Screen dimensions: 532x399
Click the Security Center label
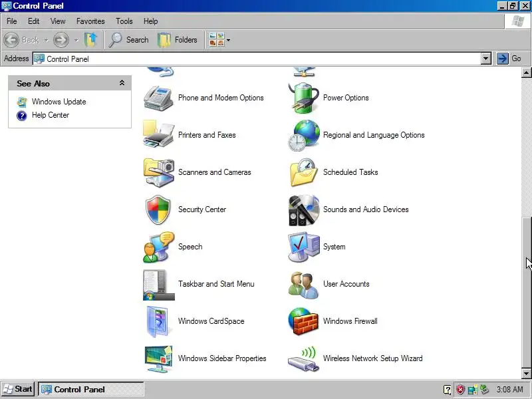click(202, 209)
